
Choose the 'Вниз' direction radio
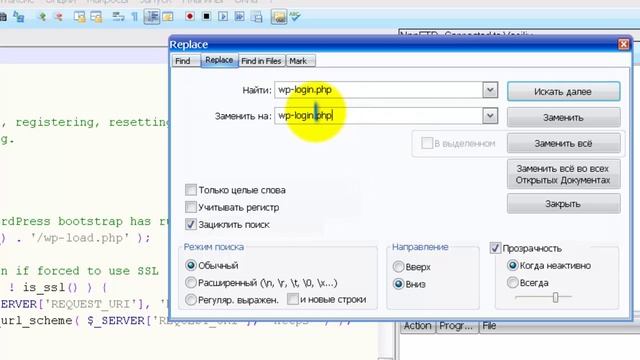[x=398, y=284]
